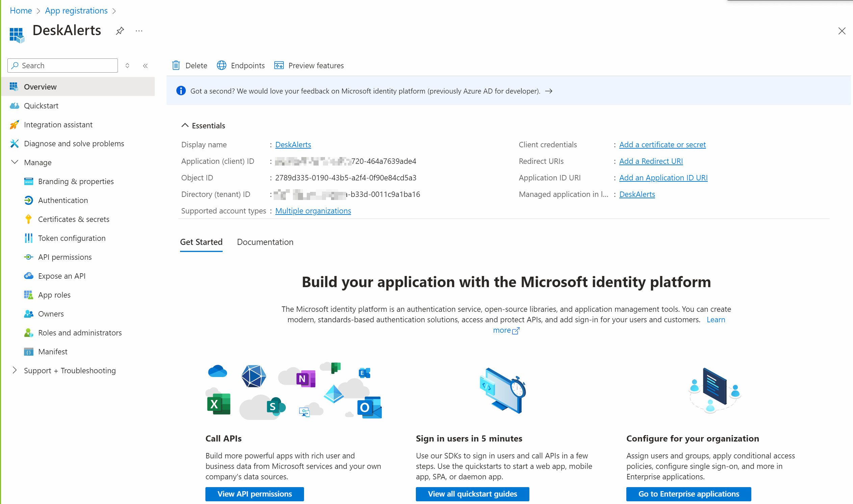
Task: Click the Preview features icon
Action: [x=279, y=65]
